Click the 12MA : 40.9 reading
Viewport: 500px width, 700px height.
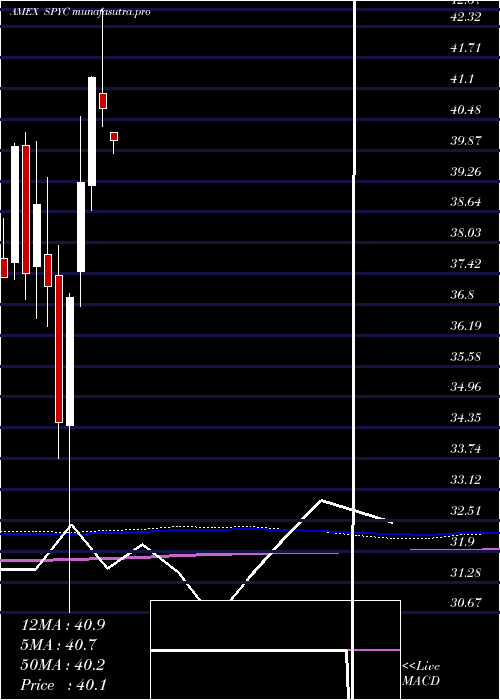click(63, 625)
